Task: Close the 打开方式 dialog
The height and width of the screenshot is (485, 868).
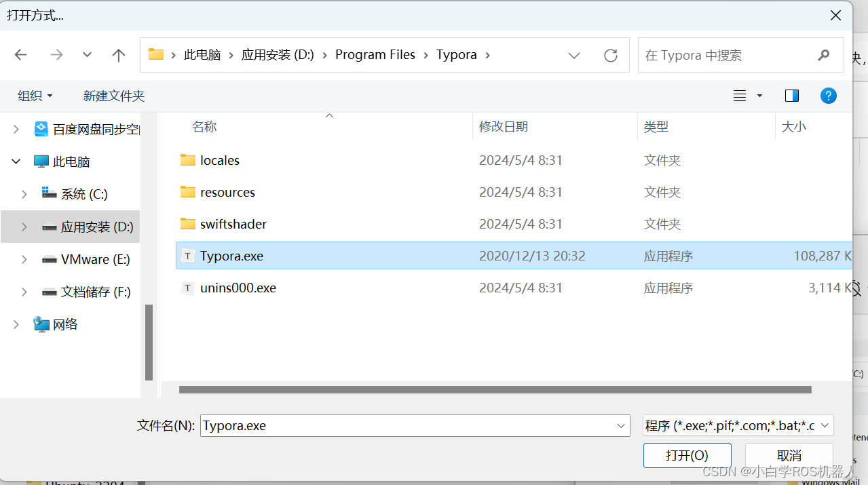Action: click(x=835, y=15)
